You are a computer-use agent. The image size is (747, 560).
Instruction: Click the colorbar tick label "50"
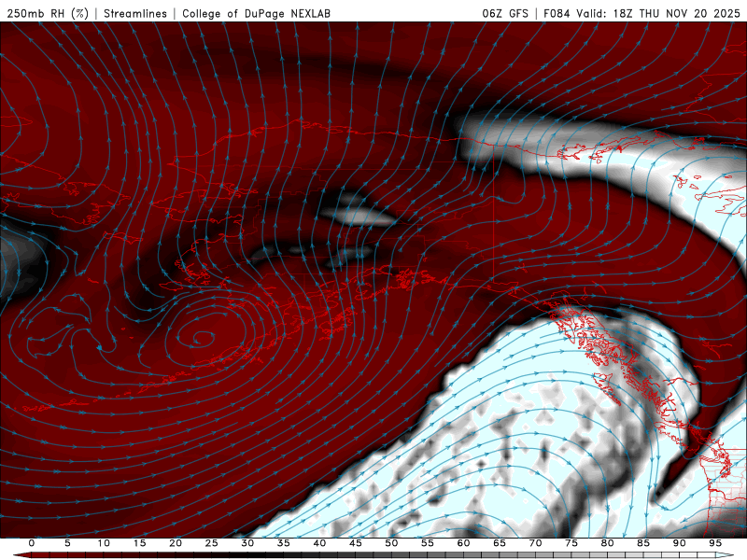tap(391, 543)
